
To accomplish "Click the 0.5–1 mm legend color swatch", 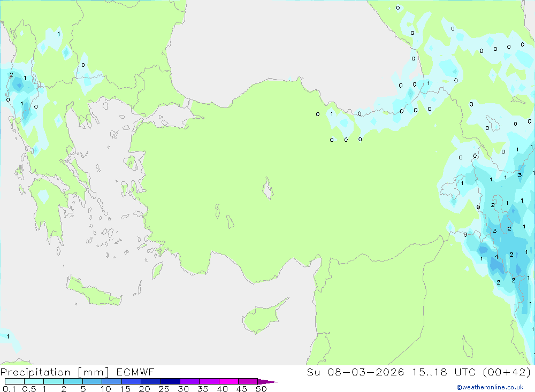I will pos(34,381).
